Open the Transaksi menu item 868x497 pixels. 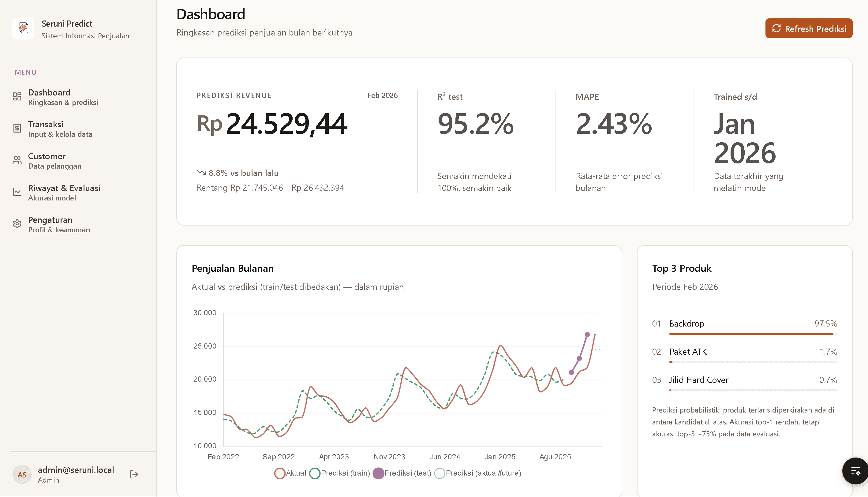[x=79, y=129]
